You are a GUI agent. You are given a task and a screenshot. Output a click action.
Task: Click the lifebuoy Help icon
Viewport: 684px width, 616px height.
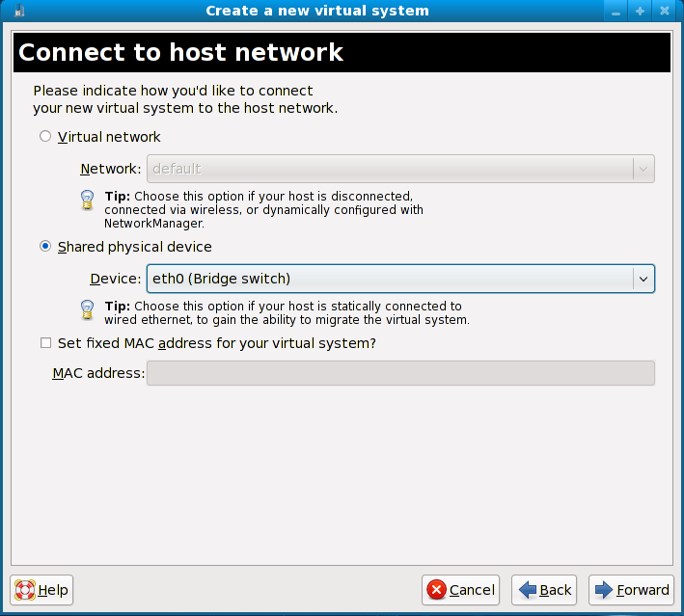point(25,590)
